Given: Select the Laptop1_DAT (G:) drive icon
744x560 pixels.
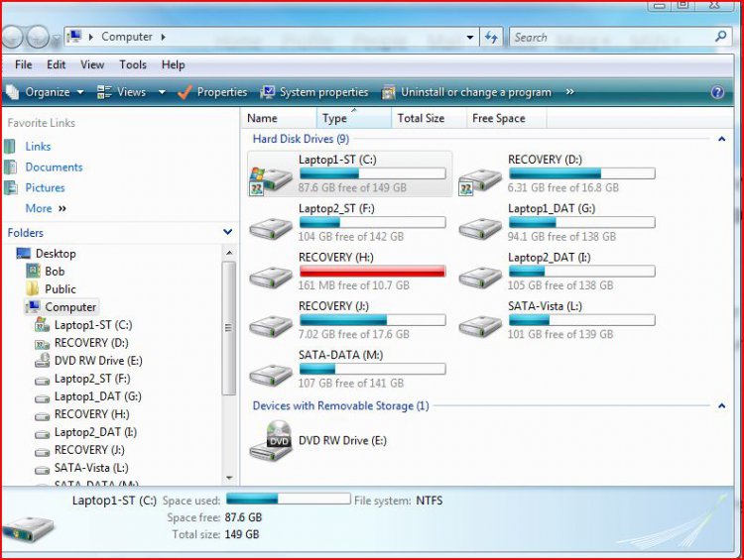Looking at the screenshot, I should tap(480, 229).
